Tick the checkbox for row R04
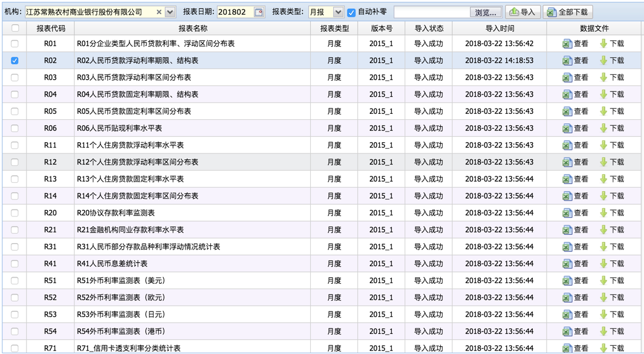Viewport: 644px width, 354px height. (x=15, y=94)
